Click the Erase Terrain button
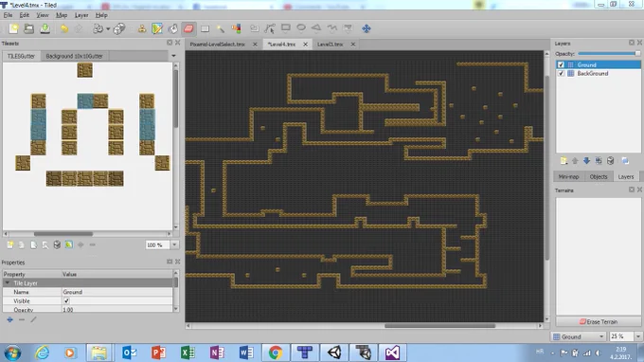This screenshot has height=362, width=644. [x=599, y=322]
